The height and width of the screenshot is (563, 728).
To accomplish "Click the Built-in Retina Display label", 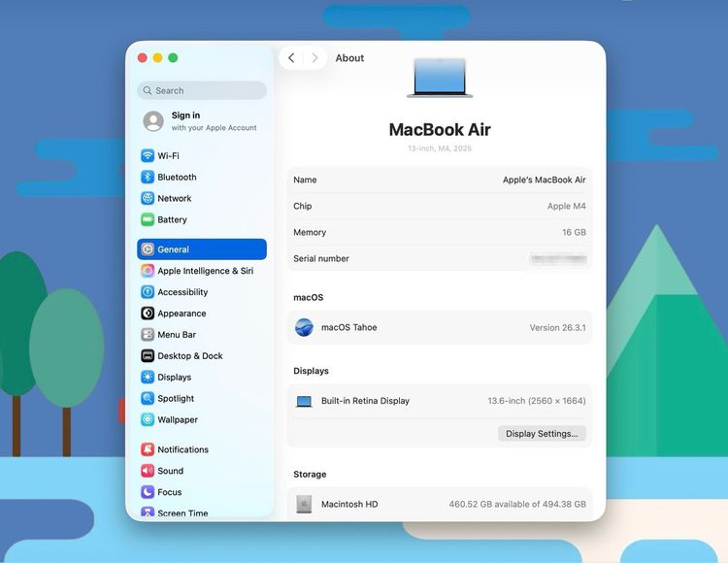I will pos(365,401).
